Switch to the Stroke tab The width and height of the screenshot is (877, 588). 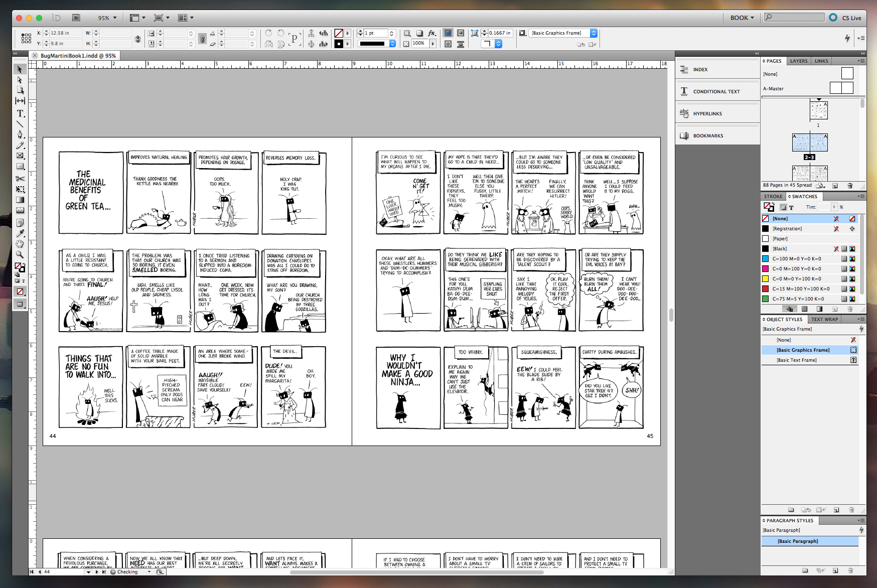773,196
